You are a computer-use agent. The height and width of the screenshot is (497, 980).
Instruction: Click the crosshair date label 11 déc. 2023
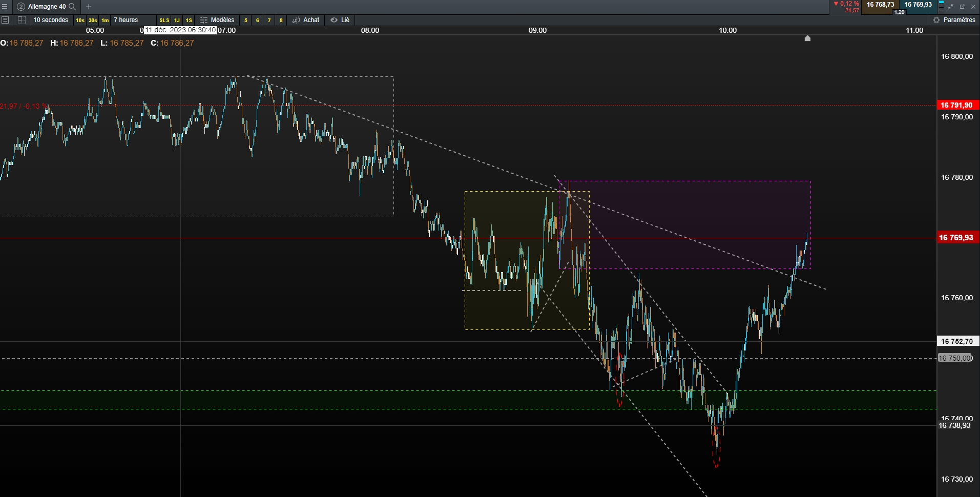point(180,30)
